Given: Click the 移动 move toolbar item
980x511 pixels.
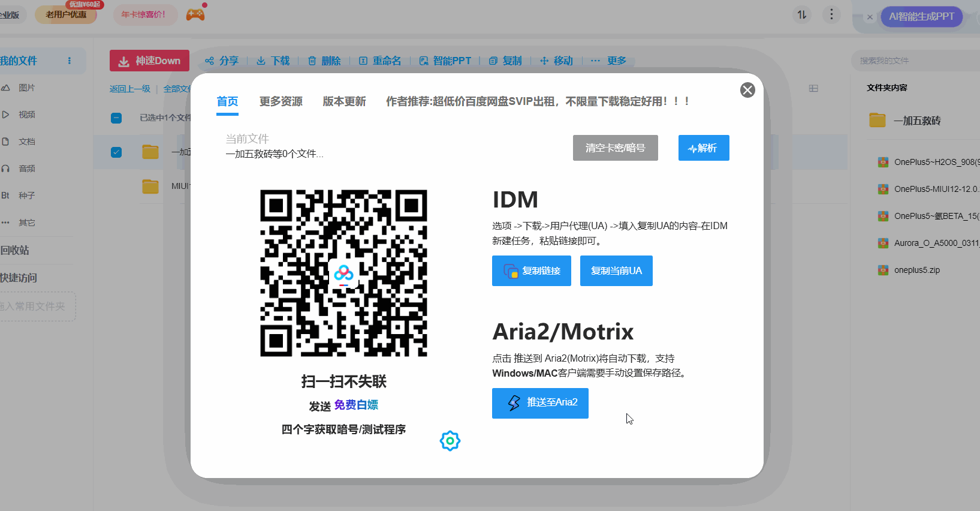Looking at the screenshot, I should click(556, 61).
